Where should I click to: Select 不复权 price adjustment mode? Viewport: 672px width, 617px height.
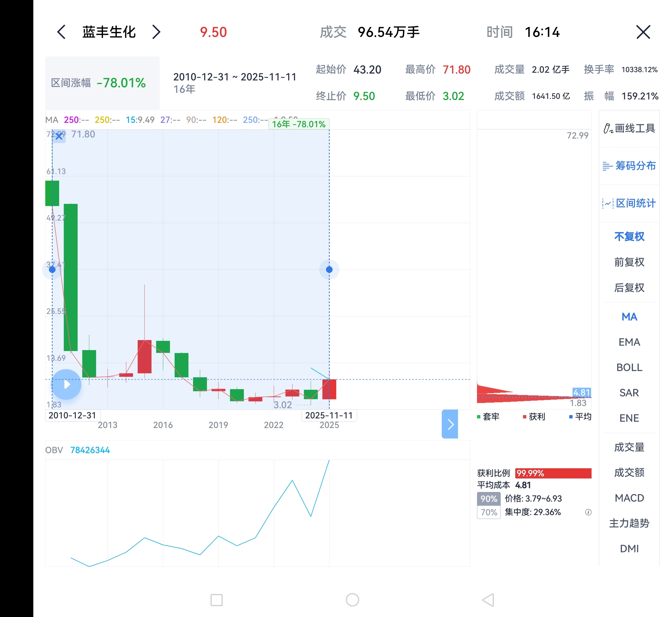coord(629,237)
